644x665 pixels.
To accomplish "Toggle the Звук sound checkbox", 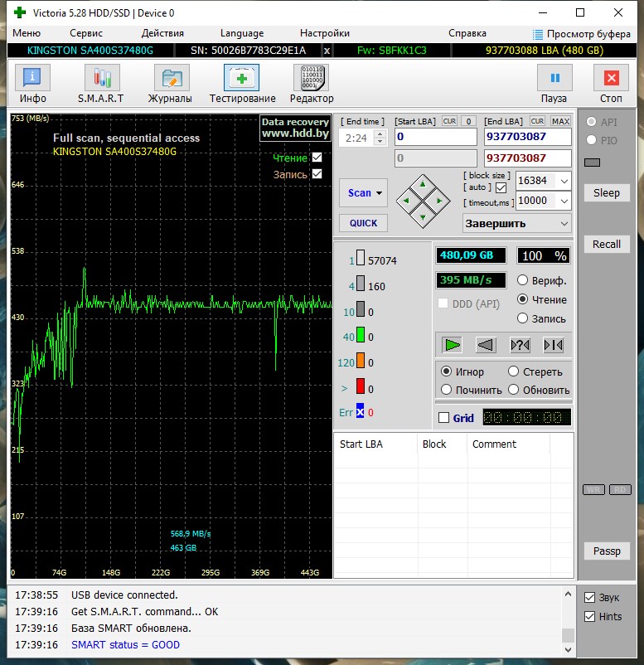I will pyautogui.click(x=590, y=598).
